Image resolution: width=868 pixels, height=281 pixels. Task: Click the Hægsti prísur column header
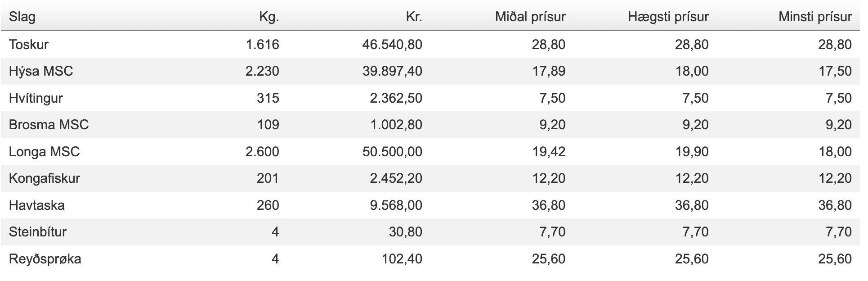coord(668,17)
